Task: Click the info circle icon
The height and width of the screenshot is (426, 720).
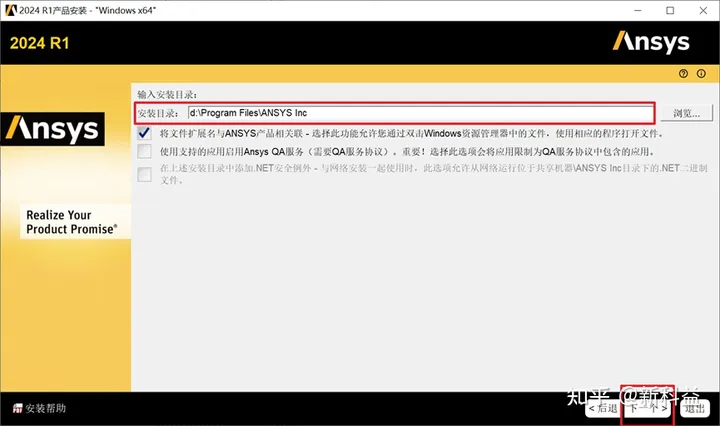Action: [x=701, y=73]
